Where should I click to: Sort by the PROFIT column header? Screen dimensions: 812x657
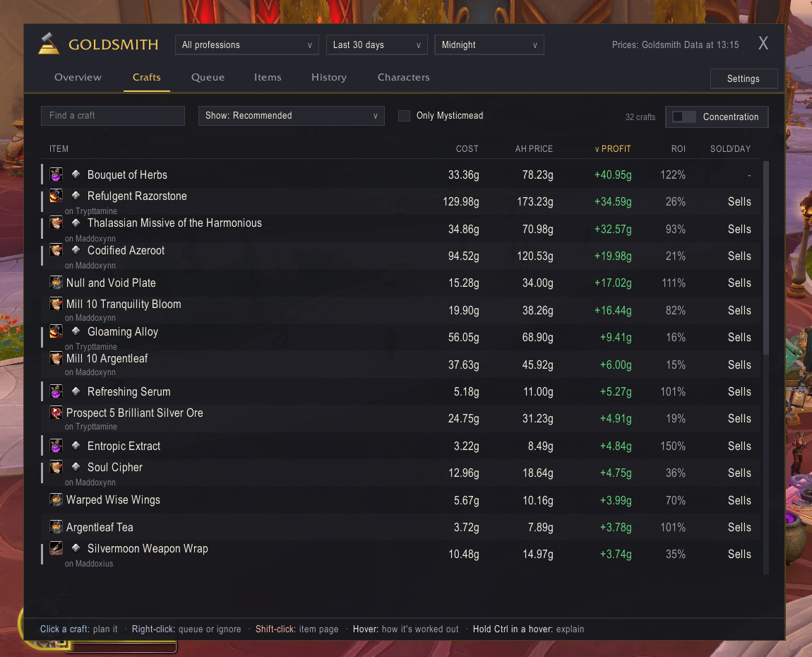[613, 149]
